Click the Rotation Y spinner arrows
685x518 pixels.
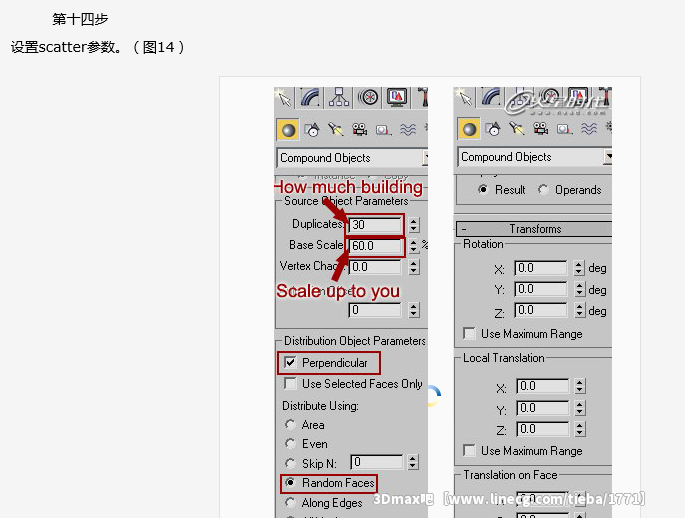[579, 289]
